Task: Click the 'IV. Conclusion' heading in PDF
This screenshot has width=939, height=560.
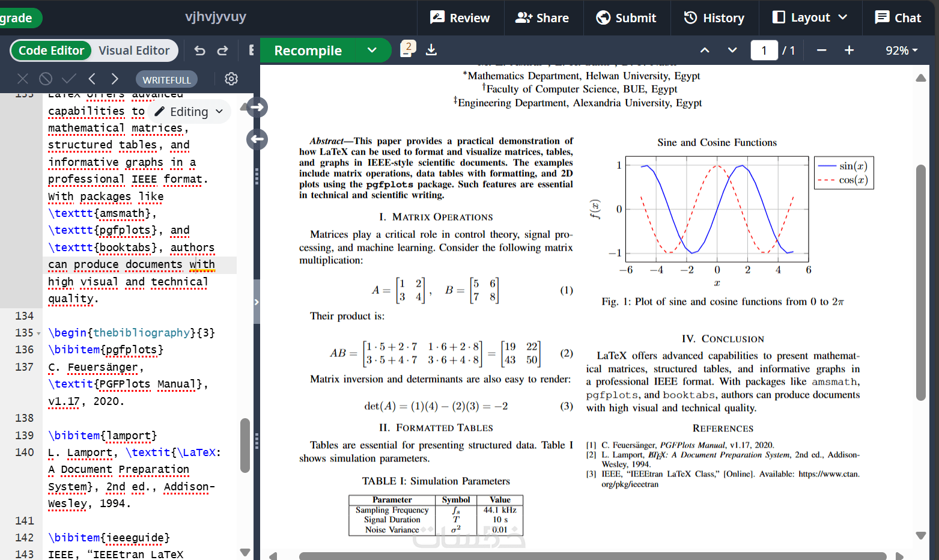Action: 723,339
